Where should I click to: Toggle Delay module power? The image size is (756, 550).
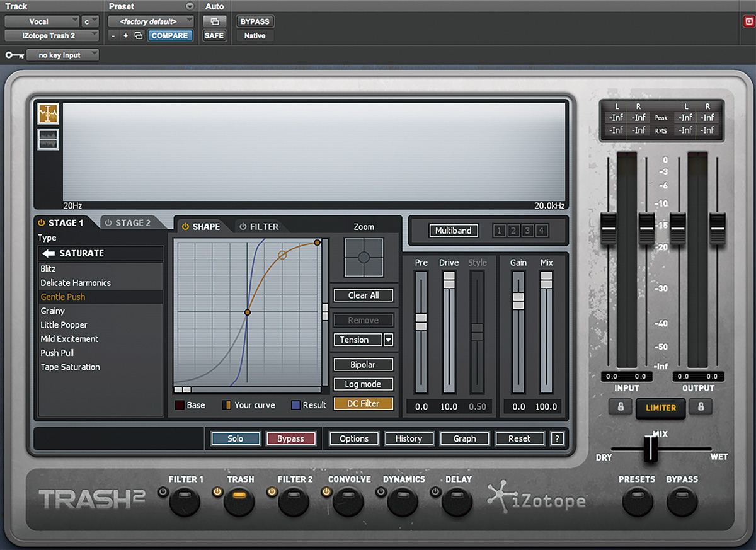pyautogui.click(x=436, y=491)
